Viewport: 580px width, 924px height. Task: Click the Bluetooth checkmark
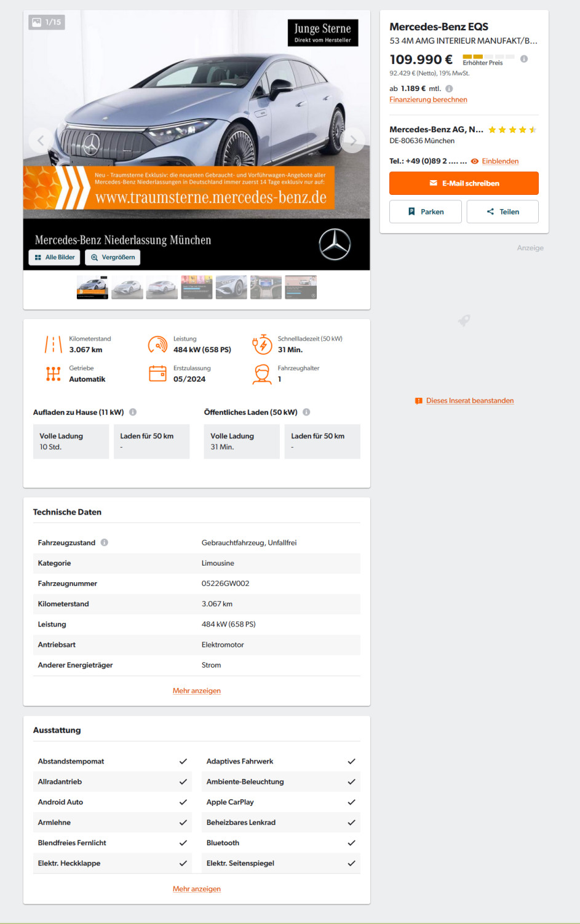coord(351,843)
